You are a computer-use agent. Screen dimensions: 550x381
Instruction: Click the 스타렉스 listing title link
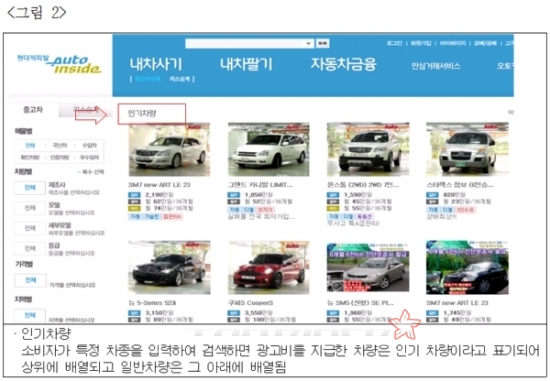460,185
